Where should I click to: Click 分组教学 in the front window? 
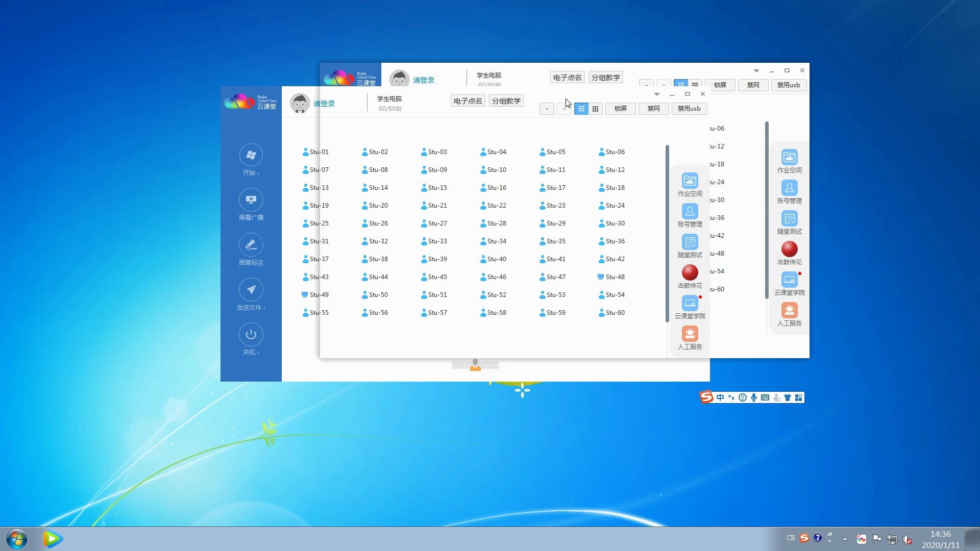pyautogui.click(x=506, y=101)
